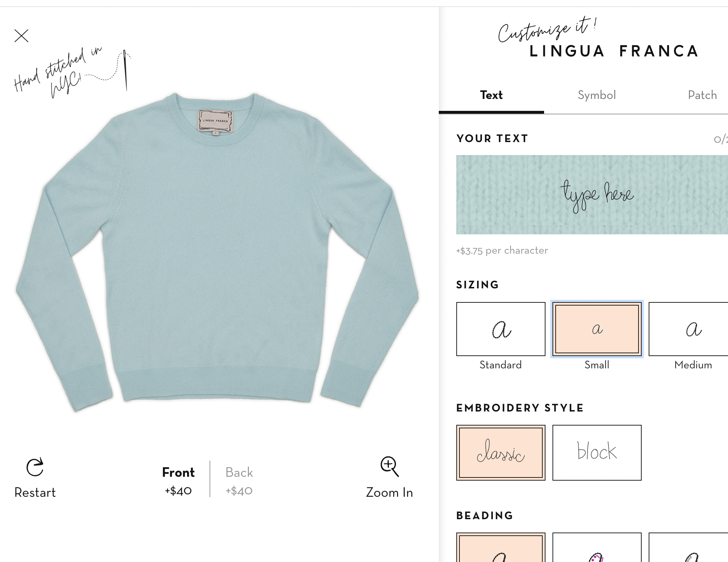Choose the block embroidery style
The image size is (728, 562).
597,453
